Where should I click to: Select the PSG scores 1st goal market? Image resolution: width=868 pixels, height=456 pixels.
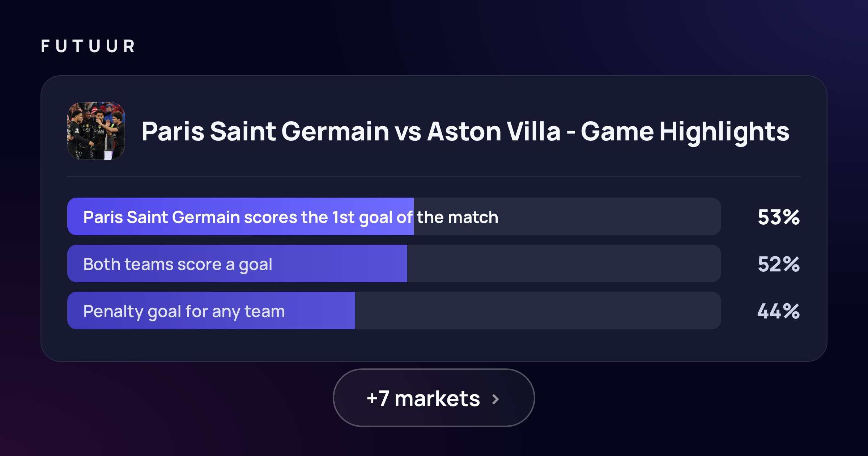pyautogui.click(x=394, y=216)
